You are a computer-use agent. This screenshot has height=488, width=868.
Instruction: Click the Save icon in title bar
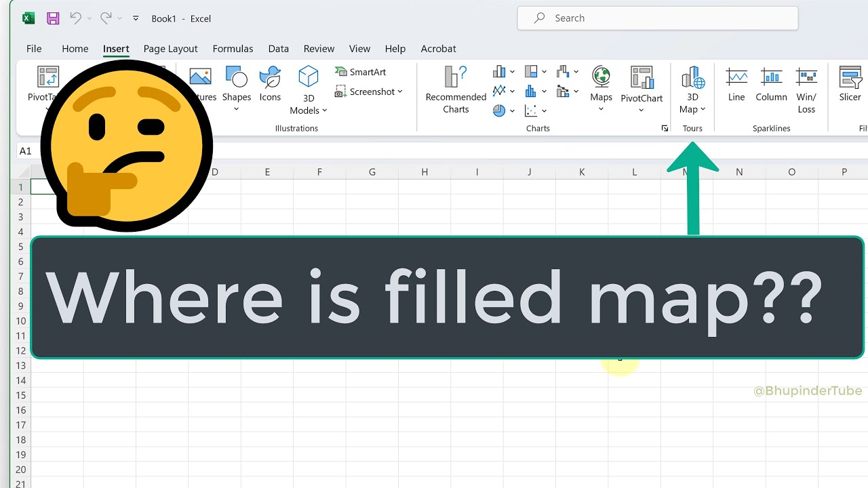pos(53,18)
